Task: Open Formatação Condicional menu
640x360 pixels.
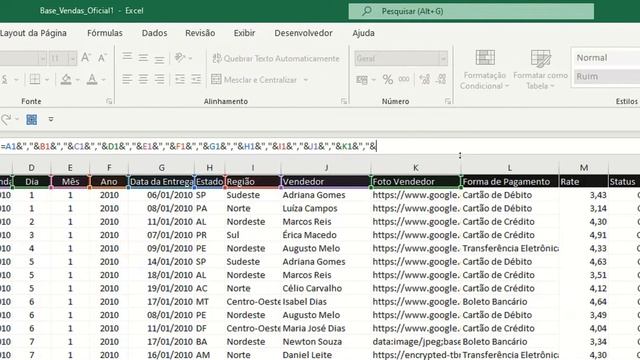Action: pos(484,69)
